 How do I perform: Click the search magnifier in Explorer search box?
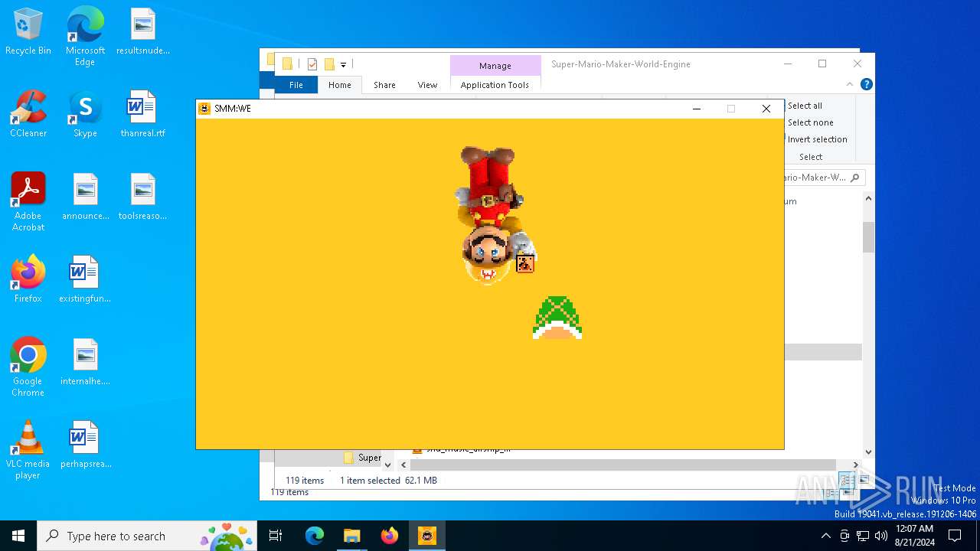tap(855, 178)
